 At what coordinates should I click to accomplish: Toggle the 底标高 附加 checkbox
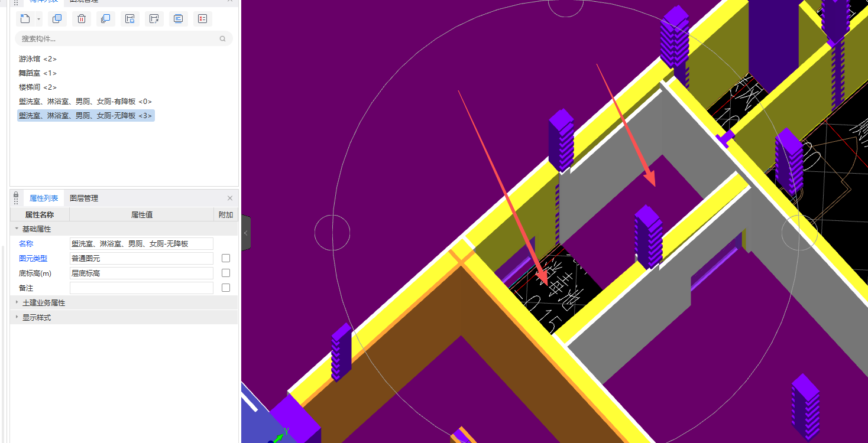click(226, 273)
